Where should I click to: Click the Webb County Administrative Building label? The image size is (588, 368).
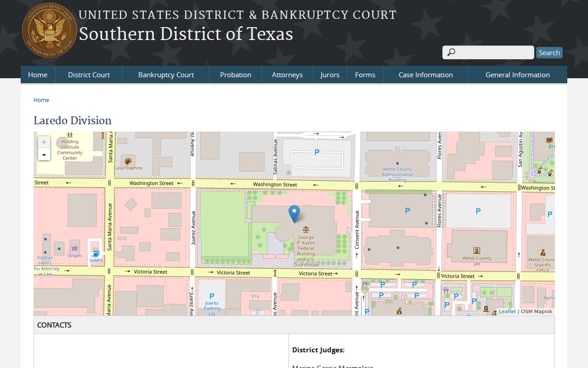(398, 174)
